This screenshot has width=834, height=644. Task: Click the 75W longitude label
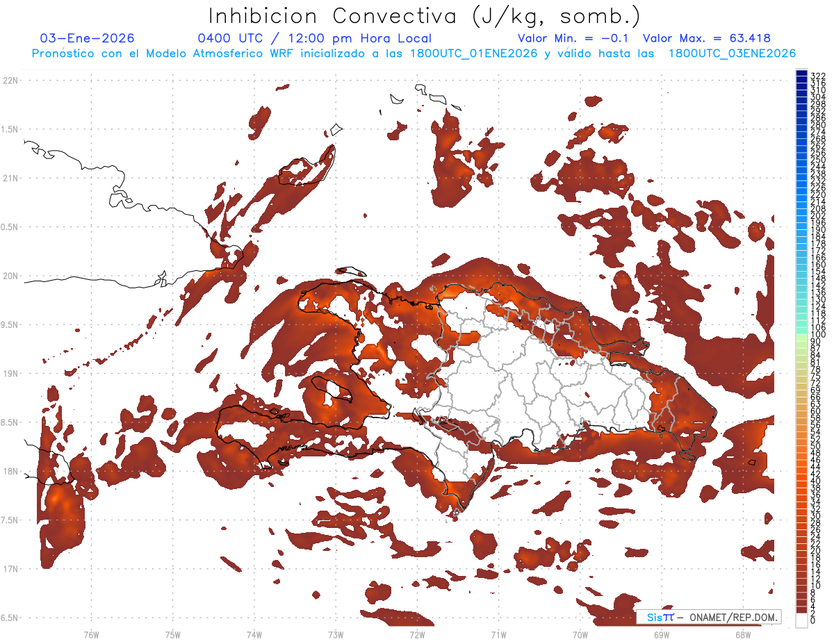click(x=173, y=634)
